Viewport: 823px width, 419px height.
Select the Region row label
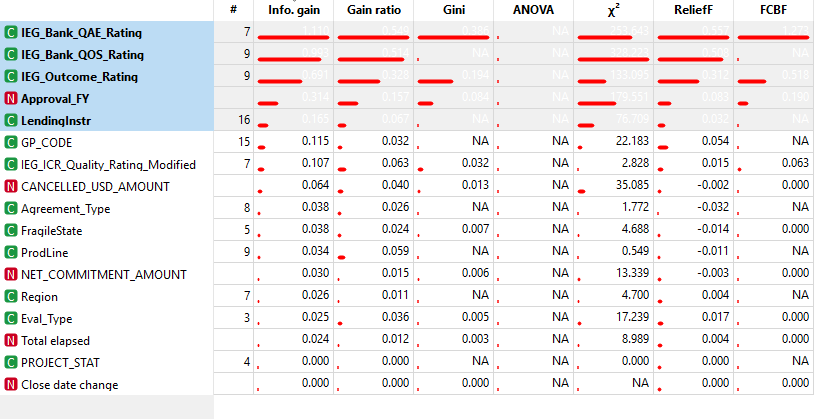point(39,297)
